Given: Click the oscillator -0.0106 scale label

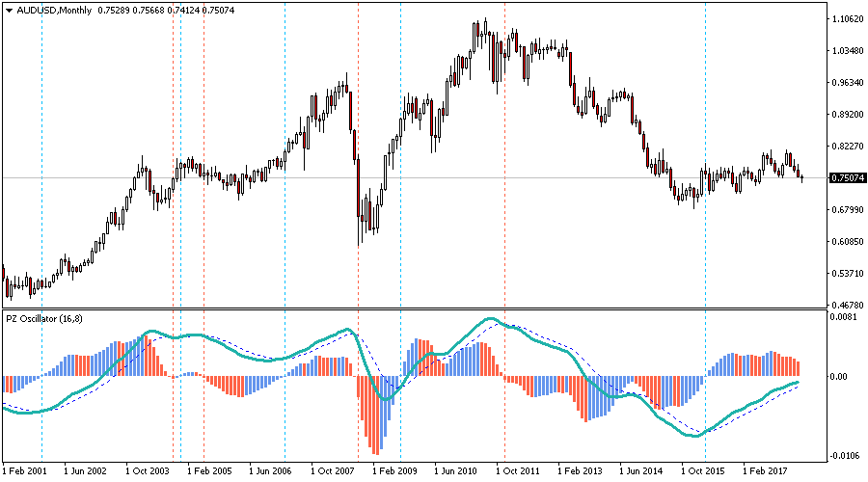Looking at the screenshot, I should pos(845,456).
